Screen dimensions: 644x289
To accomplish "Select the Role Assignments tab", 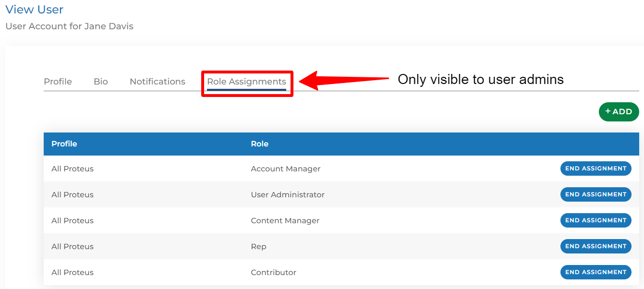I will pyautogui.click(x=246, y=82).
